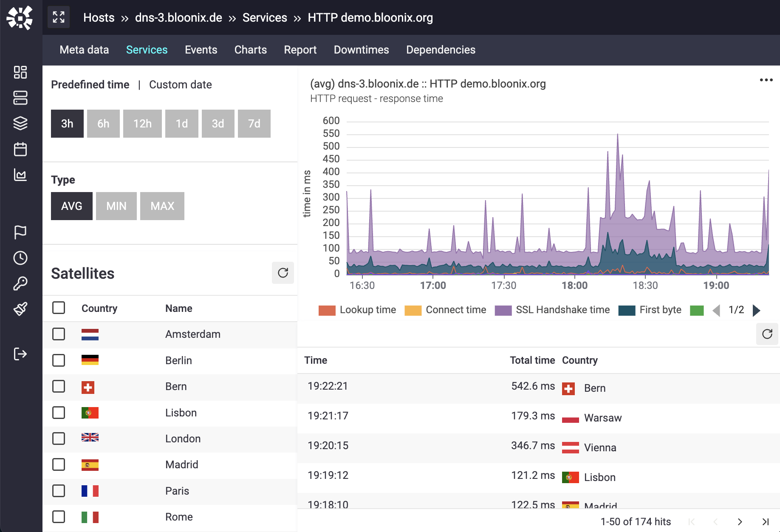
Task: Go to previous results page
Action: click(716, 522)
